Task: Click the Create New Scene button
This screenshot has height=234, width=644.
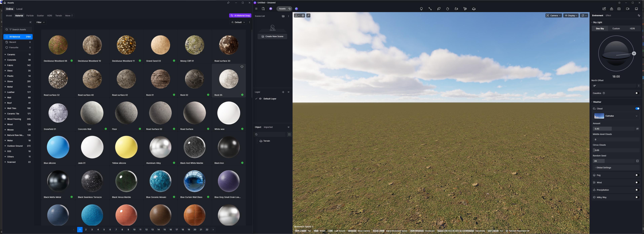Action: [272, 36]
